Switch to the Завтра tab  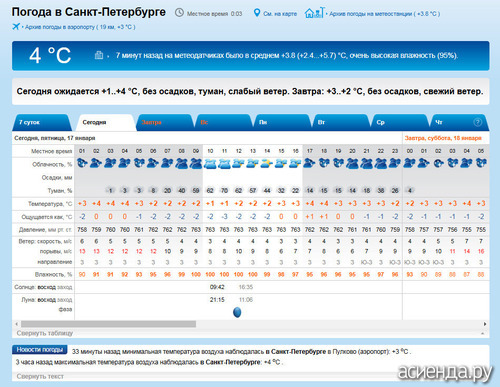tap(165, 122)
